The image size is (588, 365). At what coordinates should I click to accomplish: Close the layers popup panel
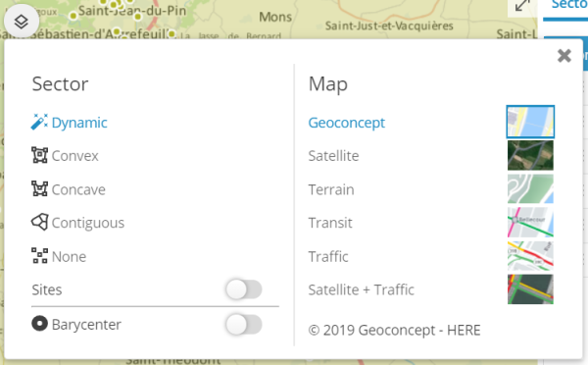click(564, 56)
